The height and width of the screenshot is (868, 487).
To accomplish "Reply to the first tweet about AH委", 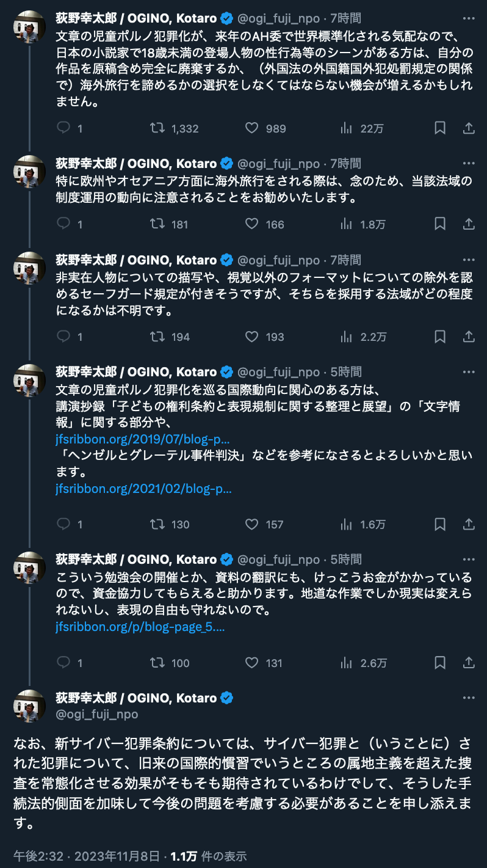I will point(63,128).
